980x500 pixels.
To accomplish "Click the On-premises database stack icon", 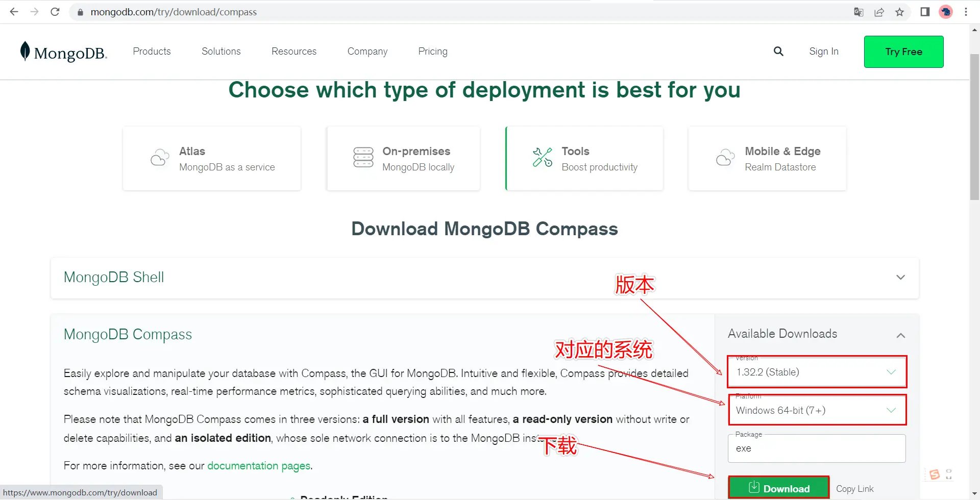I will (x=363, y=157).
